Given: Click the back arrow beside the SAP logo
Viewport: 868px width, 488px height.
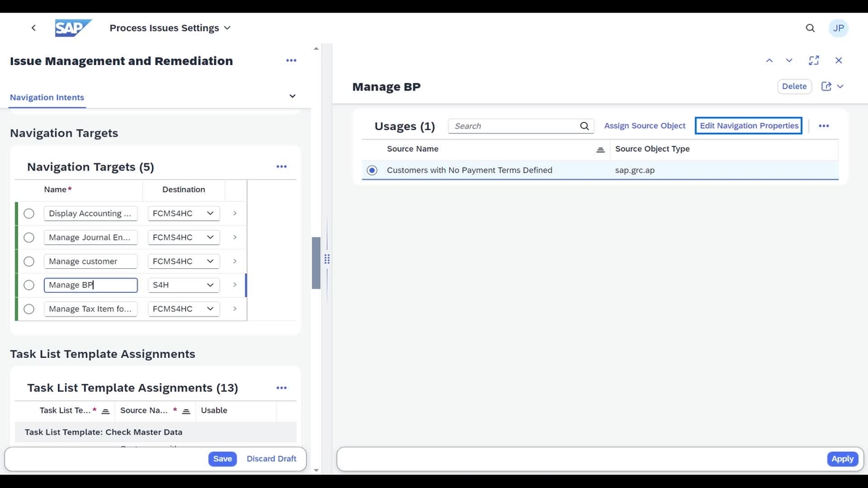Looking at the screenshot, I should (x=33, y=27).
